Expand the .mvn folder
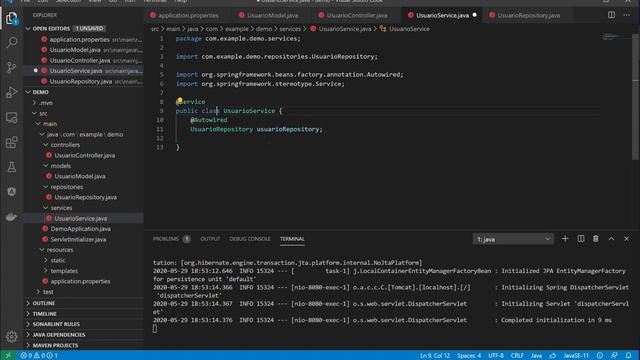 (84, 103)
